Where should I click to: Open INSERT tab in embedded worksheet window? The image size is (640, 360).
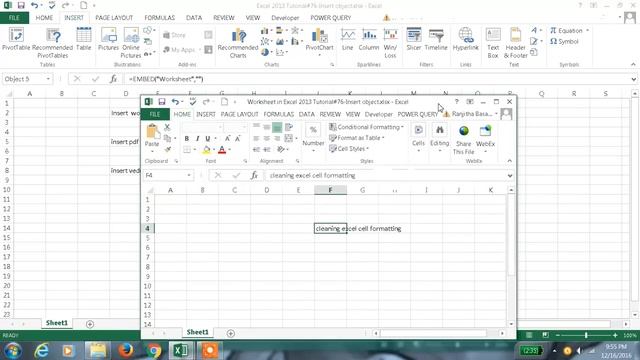point(206,114)
